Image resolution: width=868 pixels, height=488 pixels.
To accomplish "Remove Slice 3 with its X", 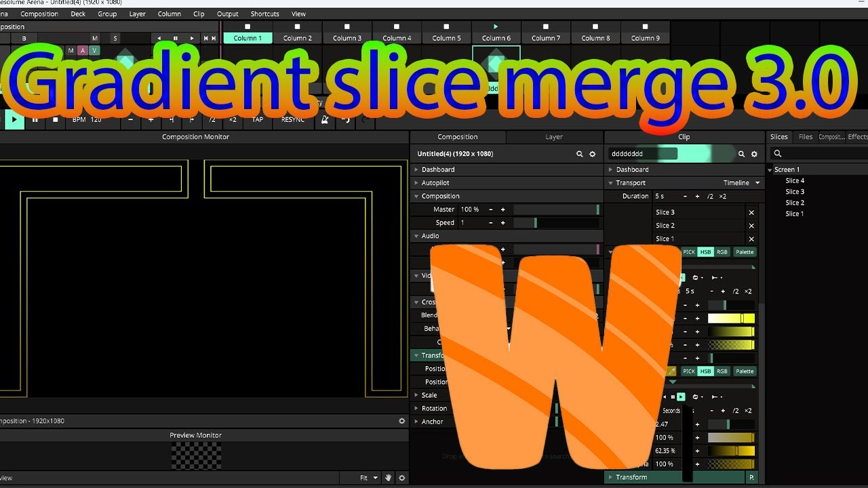I will click(751, 212).
